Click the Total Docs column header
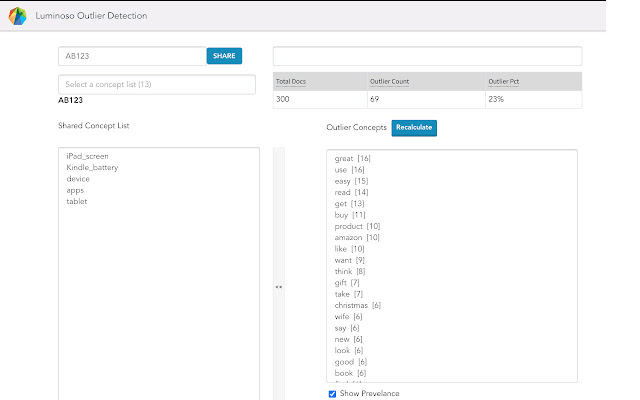The image size is (640, 400). [290, 82]
